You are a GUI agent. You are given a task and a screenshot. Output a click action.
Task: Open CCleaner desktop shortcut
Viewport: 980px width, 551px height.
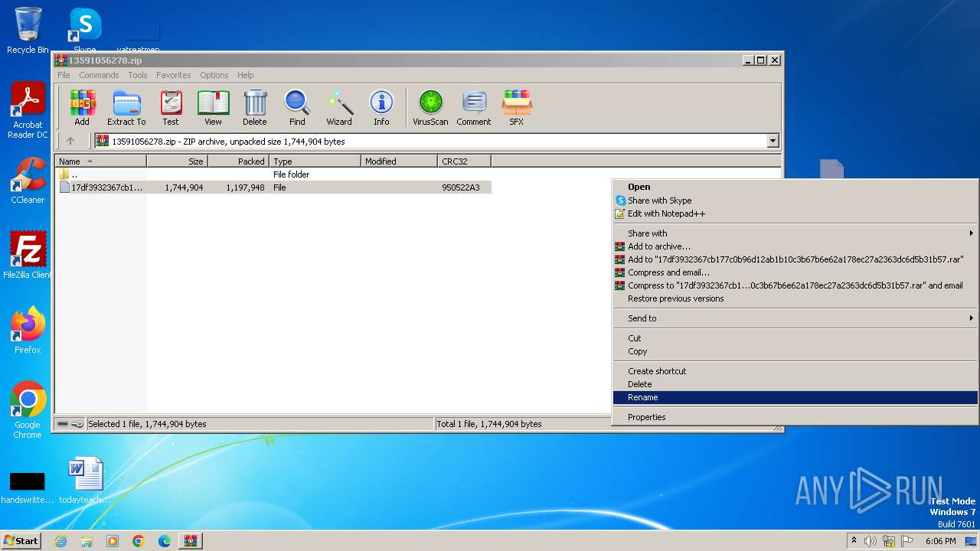tap(28, 181)
